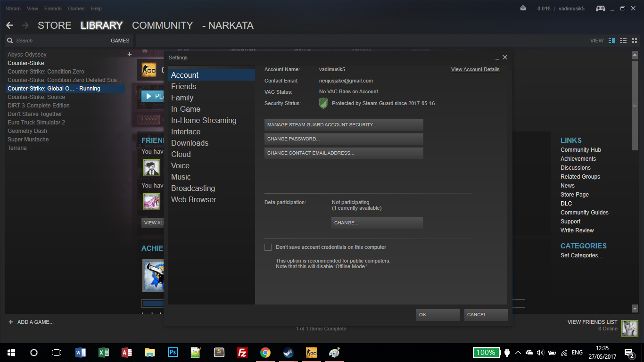
Task: Open Steam inbox envelope icon
Action: point(523,8)
